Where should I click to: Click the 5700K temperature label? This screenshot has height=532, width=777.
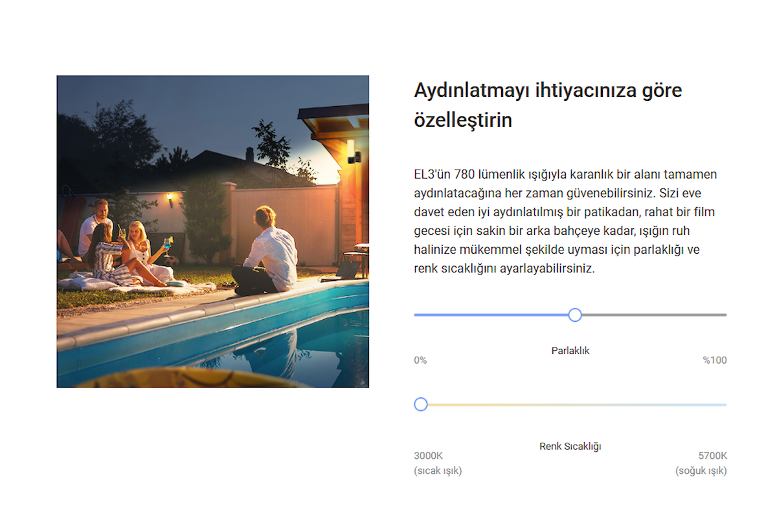(712, 456)
